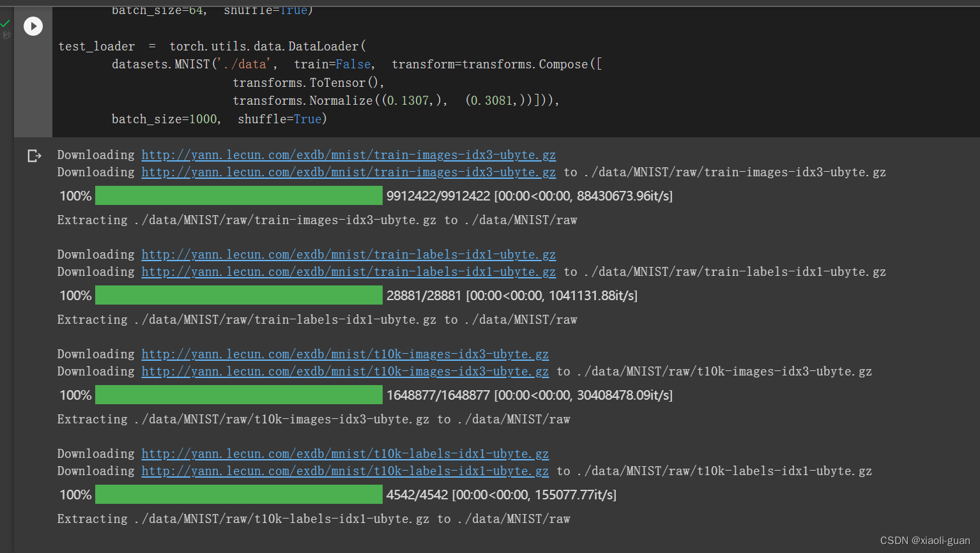Run the code cell with play button
Screen dimensions: 980x553
coord(33,26)
